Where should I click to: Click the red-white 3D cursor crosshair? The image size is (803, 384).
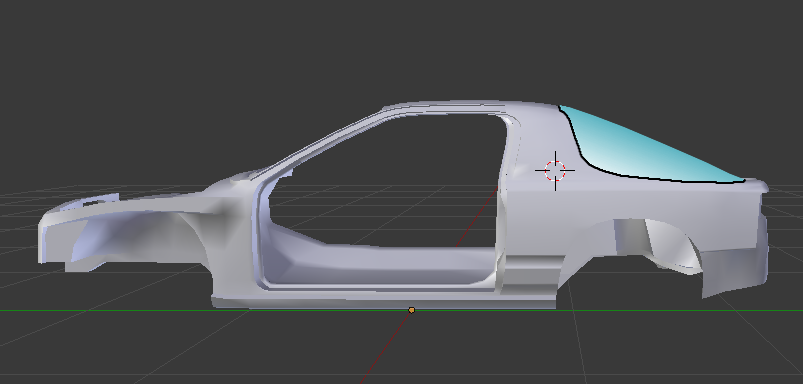(555, 171)
